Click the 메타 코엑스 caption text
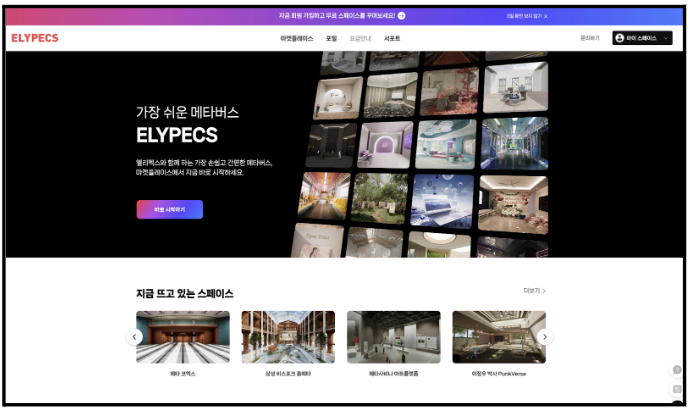689x410 pixels. pos(183,374)
